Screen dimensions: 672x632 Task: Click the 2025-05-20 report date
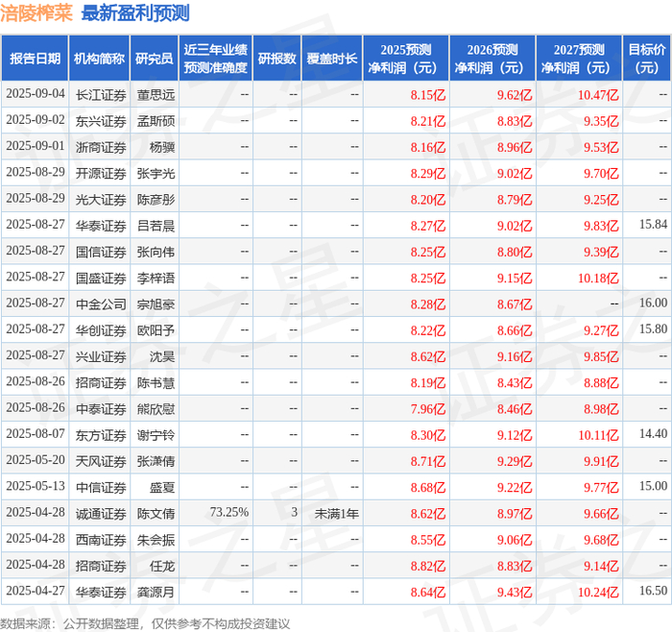pyautogui.click(x=36, y=460)
